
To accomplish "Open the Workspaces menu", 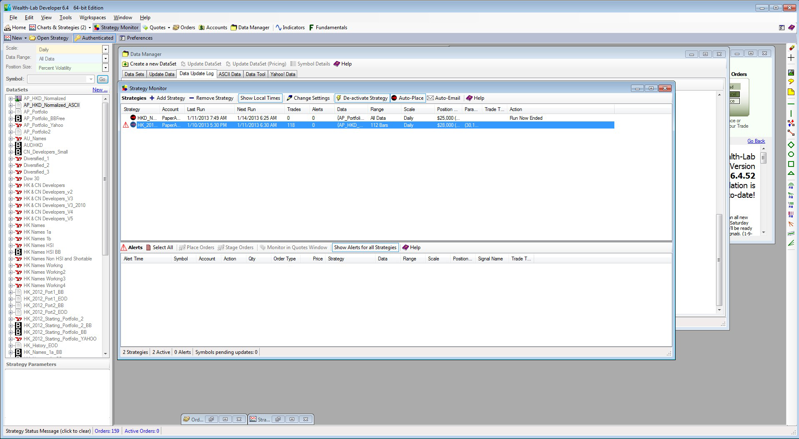I will [x=92, y=17].
